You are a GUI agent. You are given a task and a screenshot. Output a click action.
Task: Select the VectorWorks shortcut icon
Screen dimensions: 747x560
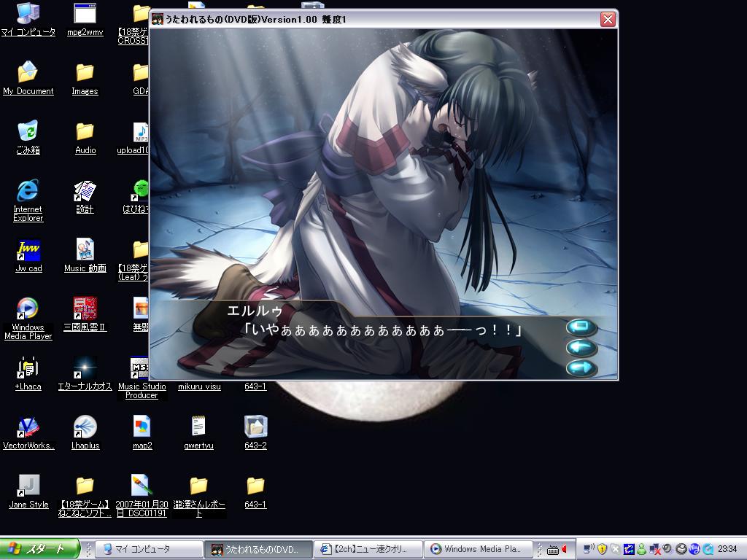(28, 432)
